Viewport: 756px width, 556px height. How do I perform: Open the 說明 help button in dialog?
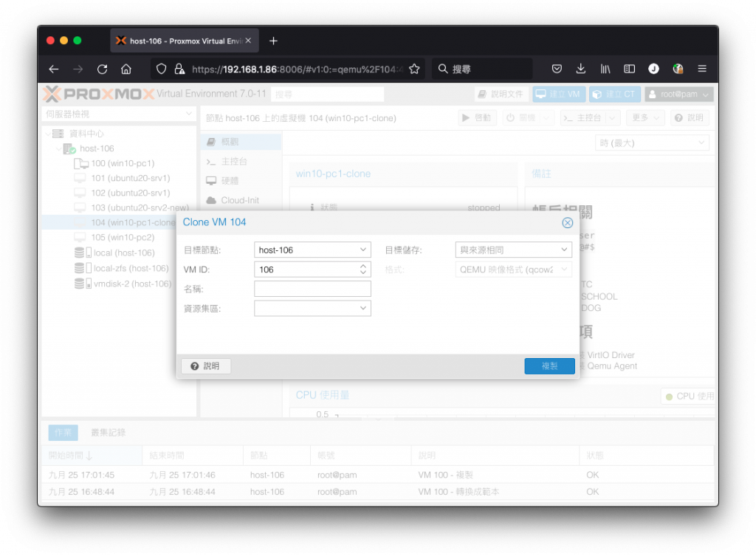point(206,366)
